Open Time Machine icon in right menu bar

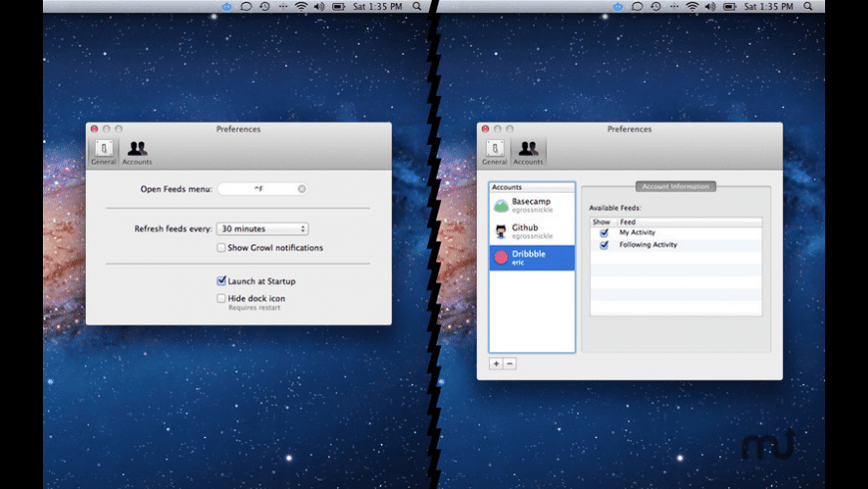[655, 7]
